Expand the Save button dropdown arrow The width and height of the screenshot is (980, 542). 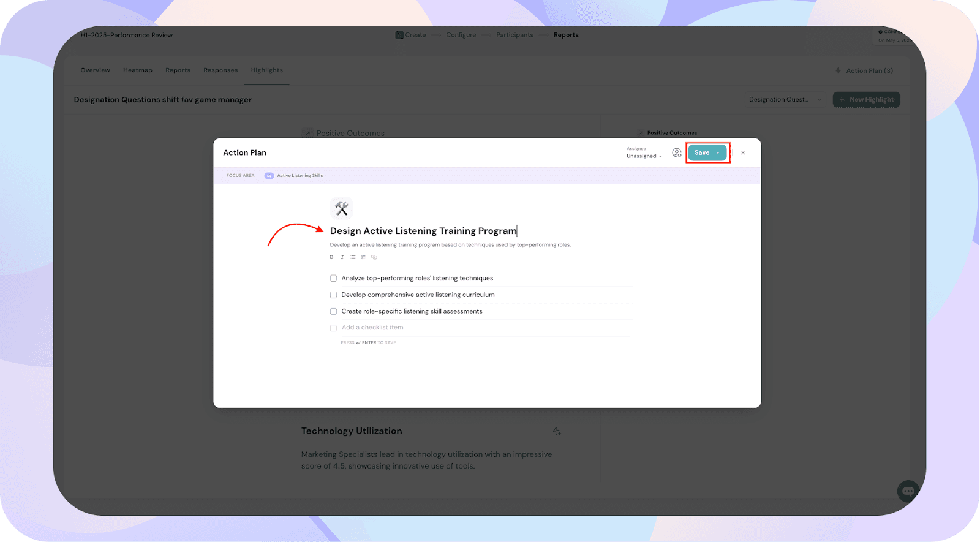(718, 153)
